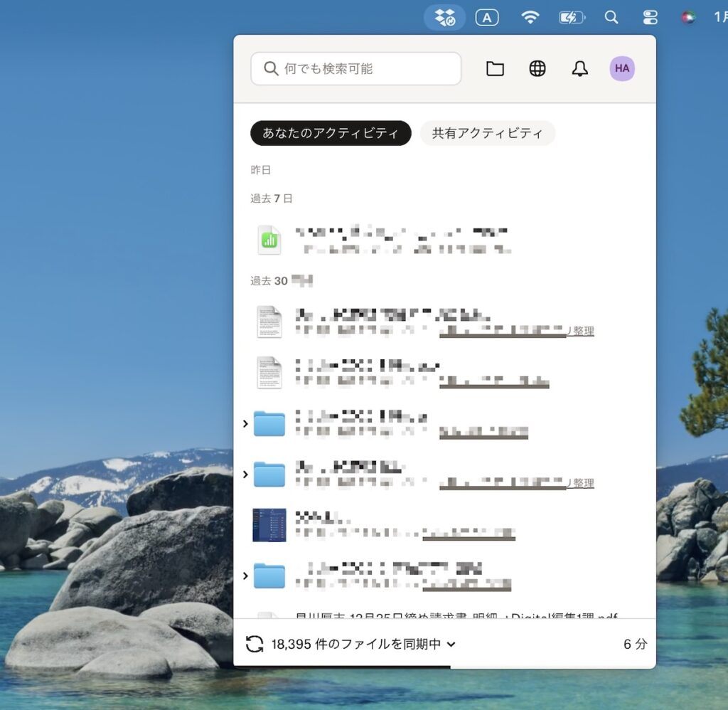Expand the first folder row chevron
Screen dimensions: 728x710
[245, 424]
